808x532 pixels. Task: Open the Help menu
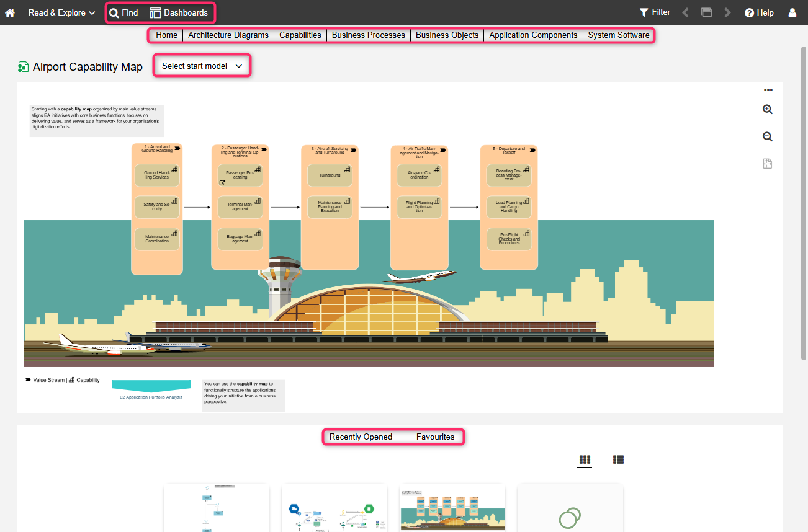pos(759,12)
